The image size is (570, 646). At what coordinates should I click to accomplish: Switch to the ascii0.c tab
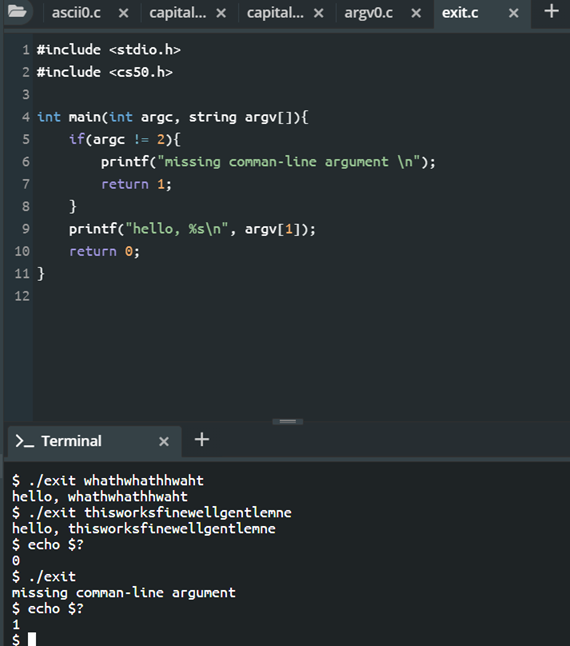point(76,13)
